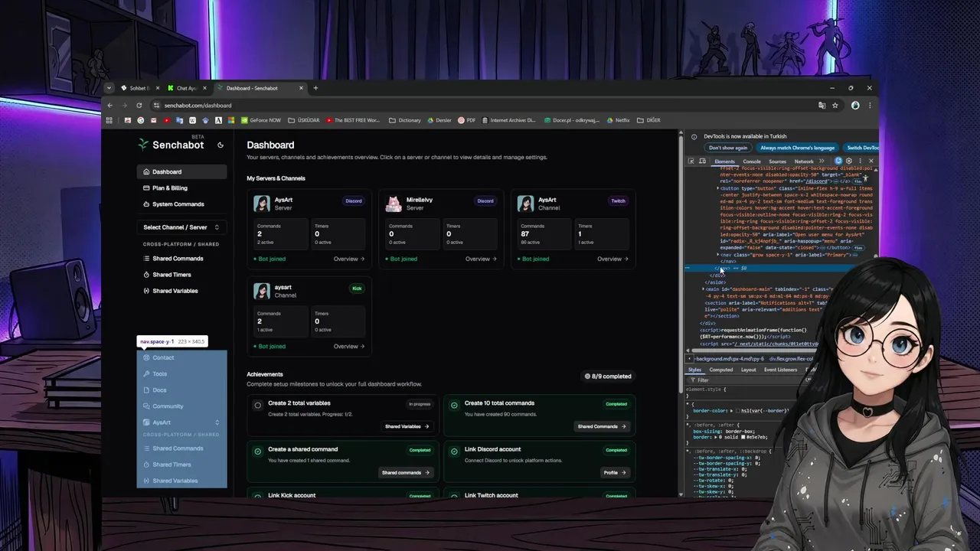
Task: Open the ÜSKÜDAR bookmarks folder
Action: (x=303, y=120)
